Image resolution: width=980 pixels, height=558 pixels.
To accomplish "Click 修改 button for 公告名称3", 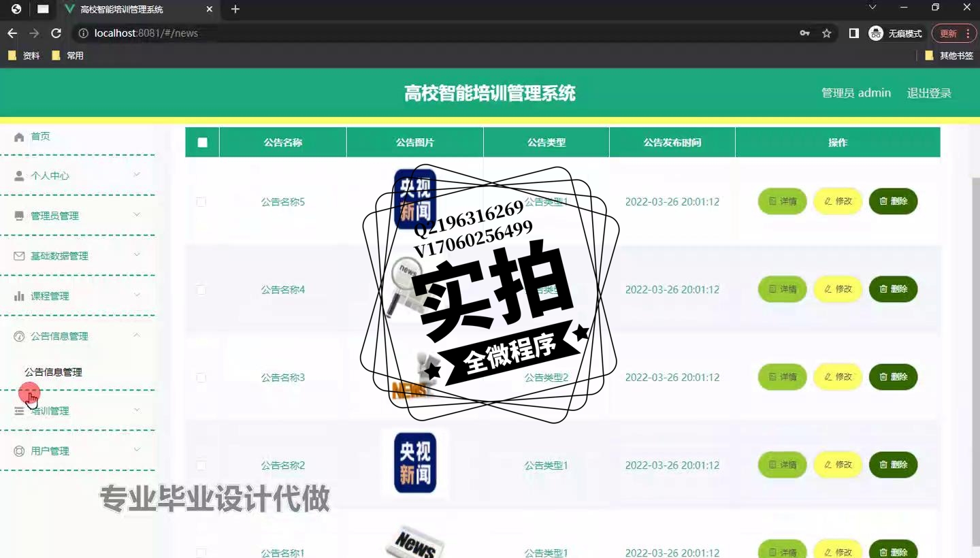I will [x=838, y=377].
